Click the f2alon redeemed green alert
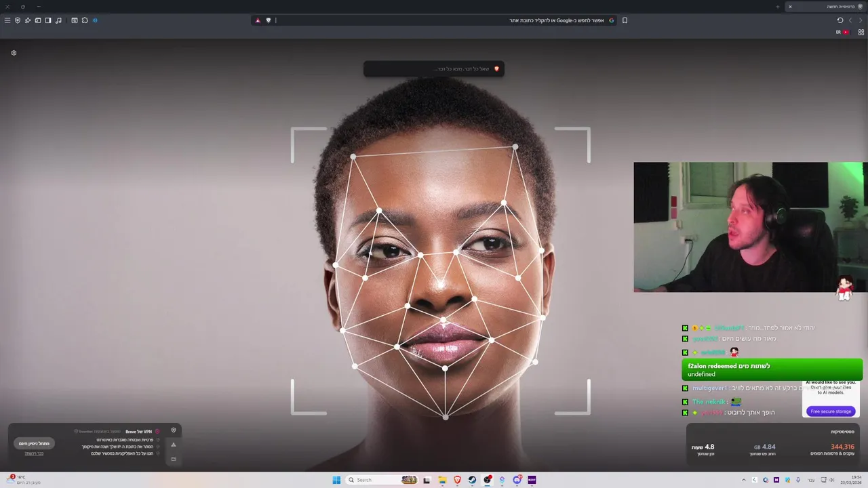Image resolution: width=868 pixels, height=488 pixels. click(772, 369)
